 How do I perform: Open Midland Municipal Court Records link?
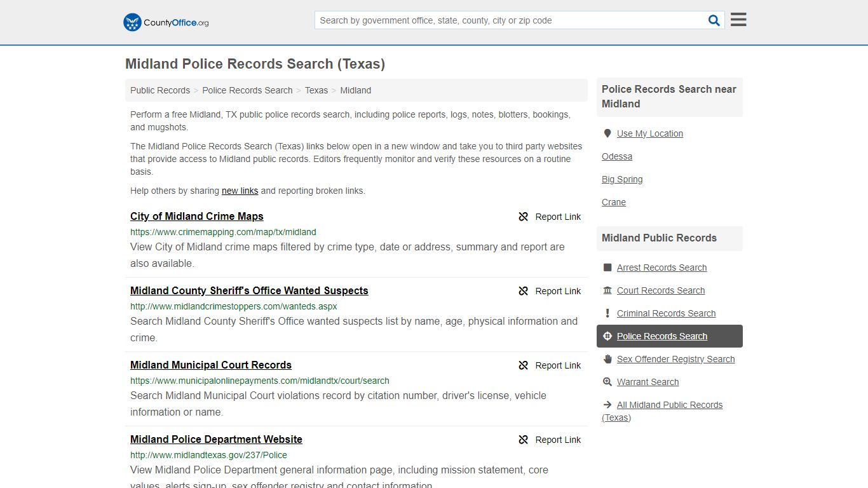211,365
